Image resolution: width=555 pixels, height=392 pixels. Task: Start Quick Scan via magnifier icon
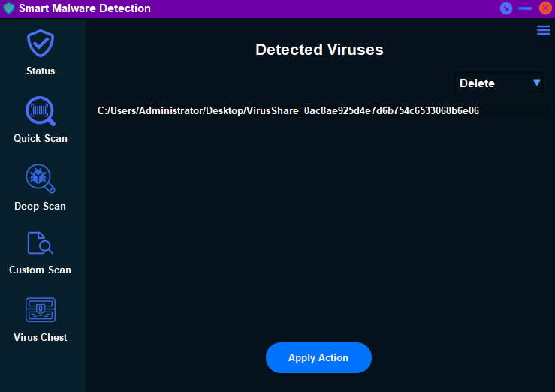(41, 111)
